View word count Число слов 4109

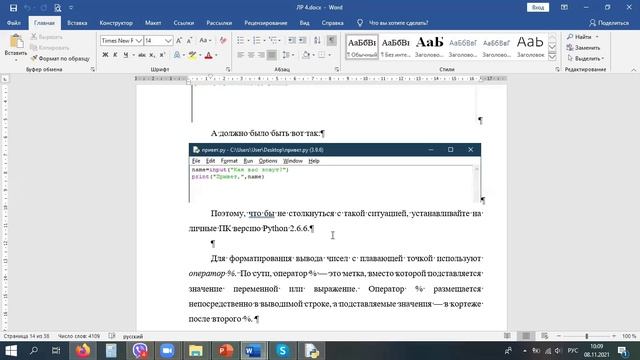point(79,336)
